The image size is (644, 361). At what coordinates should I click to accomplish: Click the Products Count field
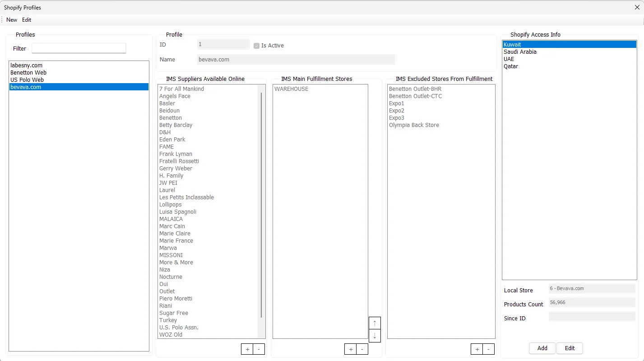pos(592,303)
